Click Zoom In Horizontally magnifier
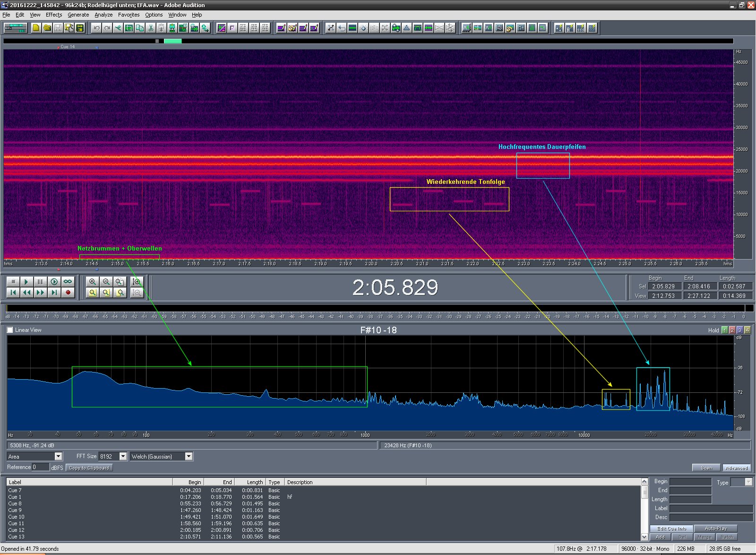Screen dimensions: 756x555 point(93,282)
